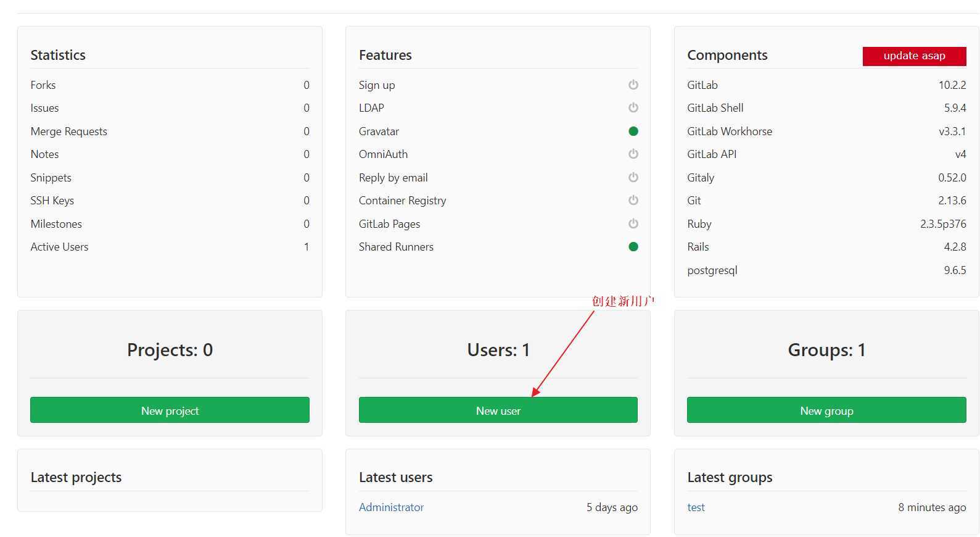
Task: Click the Sign up disabled power icon
Action: [633, 85]
